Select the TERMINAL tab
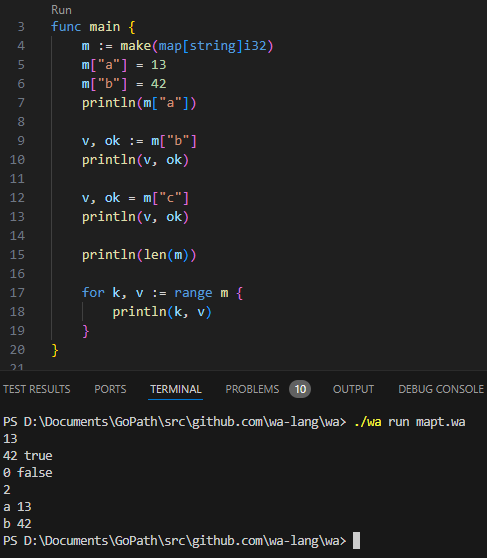 176,389
